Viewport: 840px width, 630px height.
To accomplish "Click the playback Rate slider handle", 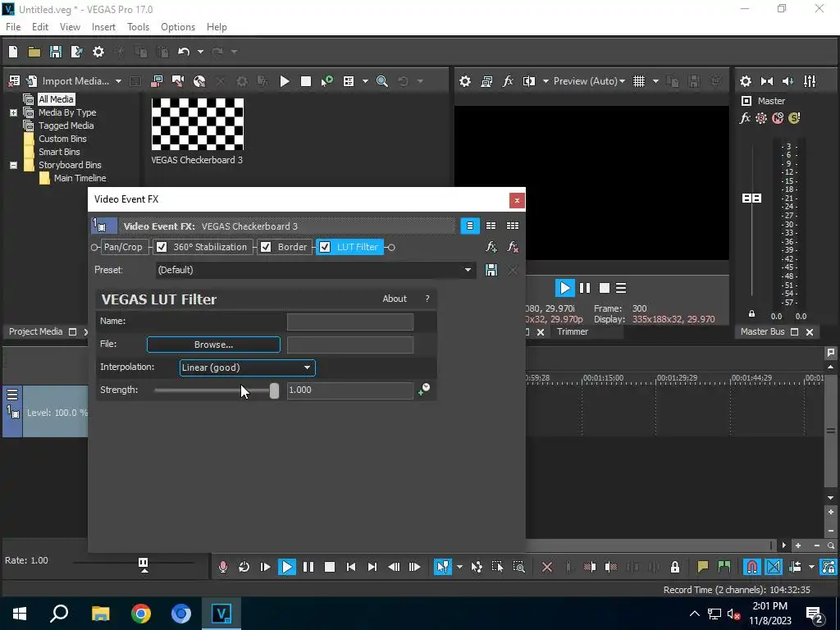I will click(x=143, y=564).
